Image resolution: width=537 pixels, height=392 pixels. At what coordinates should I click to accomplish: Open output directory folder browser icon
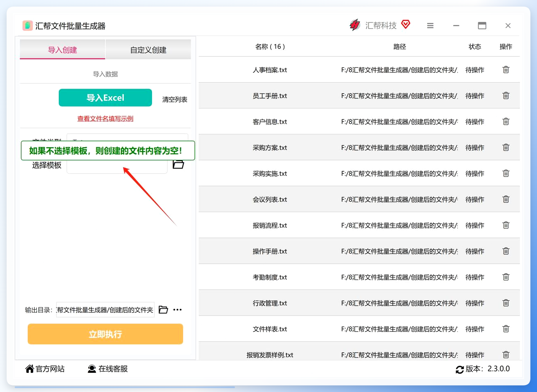[163, 310]
